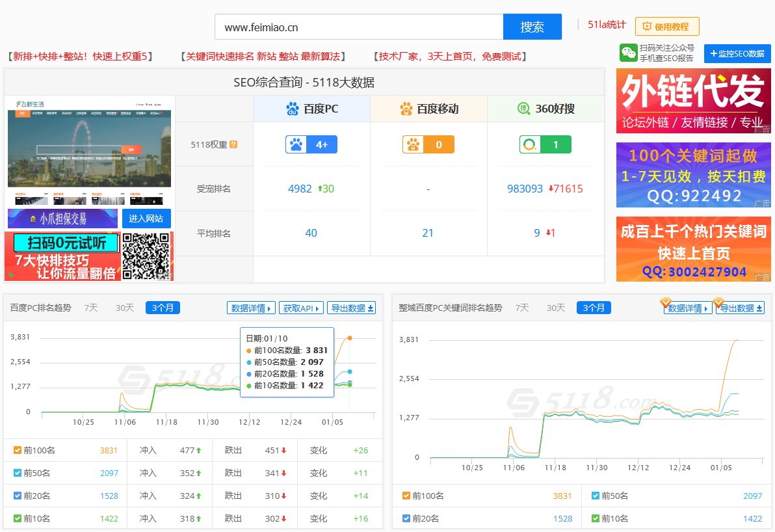
Task: Click the 进入网站 button
Action: [146, 219]
